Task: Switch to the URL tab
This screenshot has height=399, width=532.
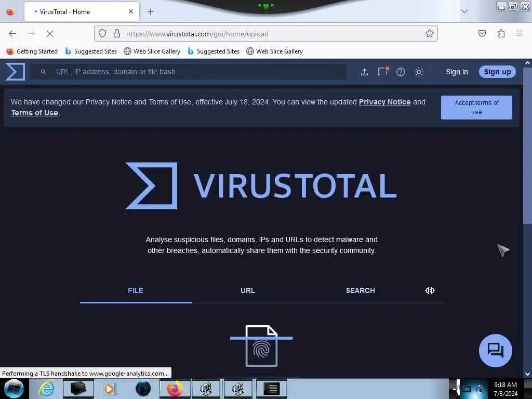Action: click(248, 291)
